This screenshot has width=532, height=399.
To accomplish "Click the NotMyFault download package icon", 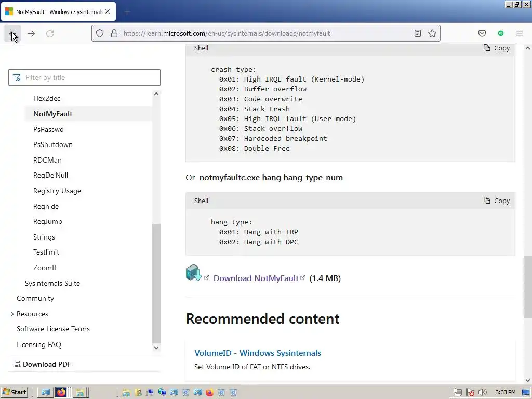I will tap(194, 272).
